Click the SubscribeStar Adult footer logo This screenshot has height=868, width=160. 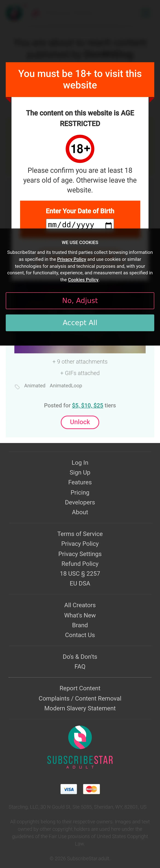pos(80,747)
